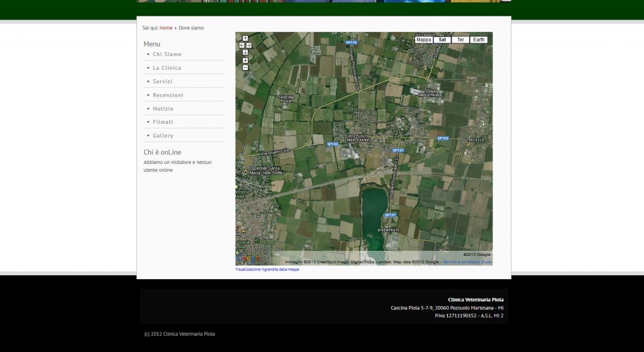This screenshot has height=352, width=644.
Task: Zoom in on the map
Action: 245,60
